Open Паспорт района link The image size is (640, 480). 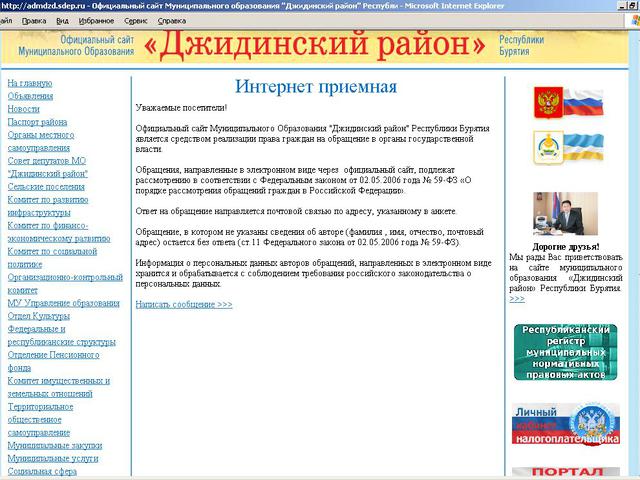pos(37,122)
